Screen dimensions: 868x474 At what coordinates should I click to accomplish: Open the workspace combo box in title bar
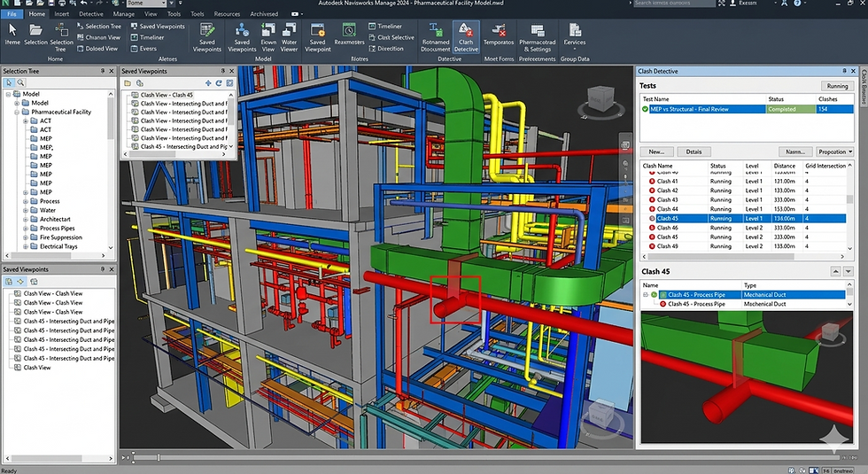pyautogui.click(x=146, y=4)
